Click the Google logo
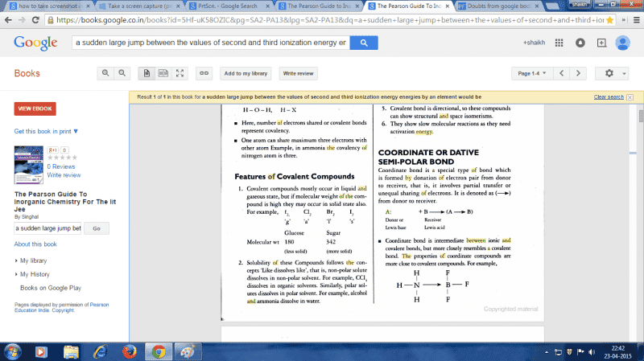 tap(35, 43)
